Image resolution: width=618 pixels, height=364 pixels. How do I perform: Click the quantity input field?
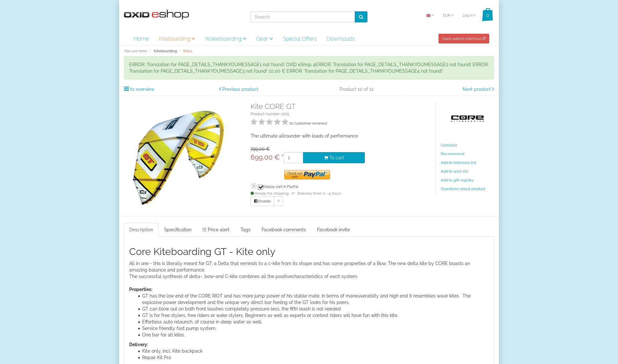pyautogui.click(x=293, y=158)
